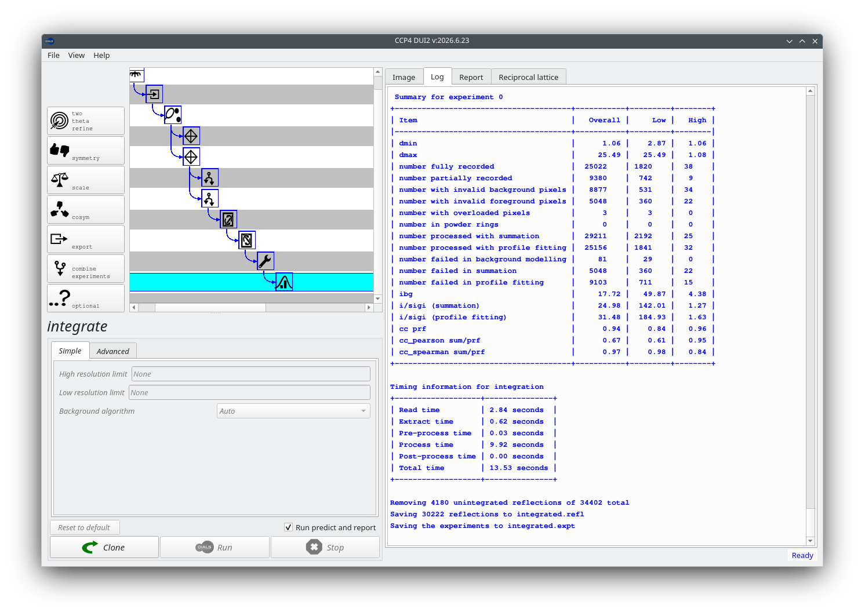Toggle Run predict and report checkbox
Screen dimensions: 865x616
(x=288, y=527)
